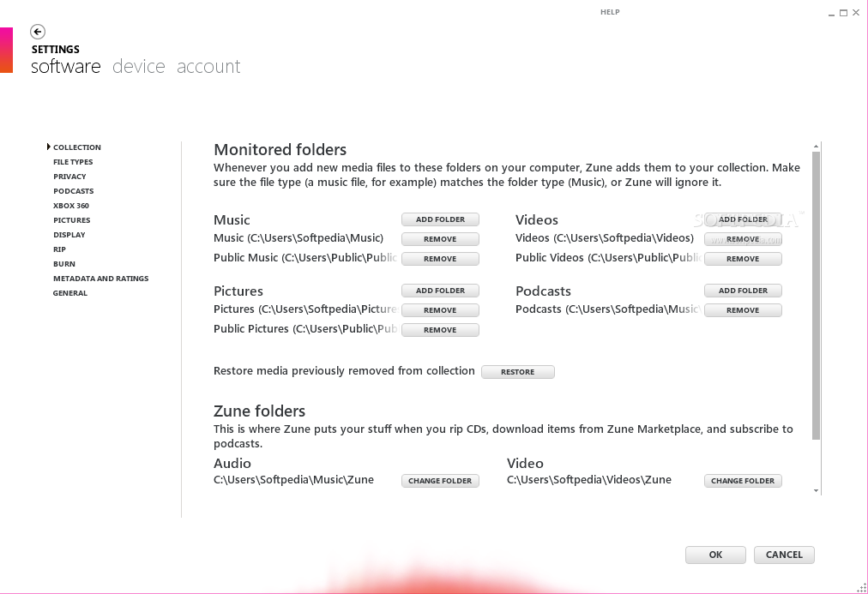Select the software settings tab
Image resolution: width=868 pixels, height=594 pixels.
tap(66, 66)
